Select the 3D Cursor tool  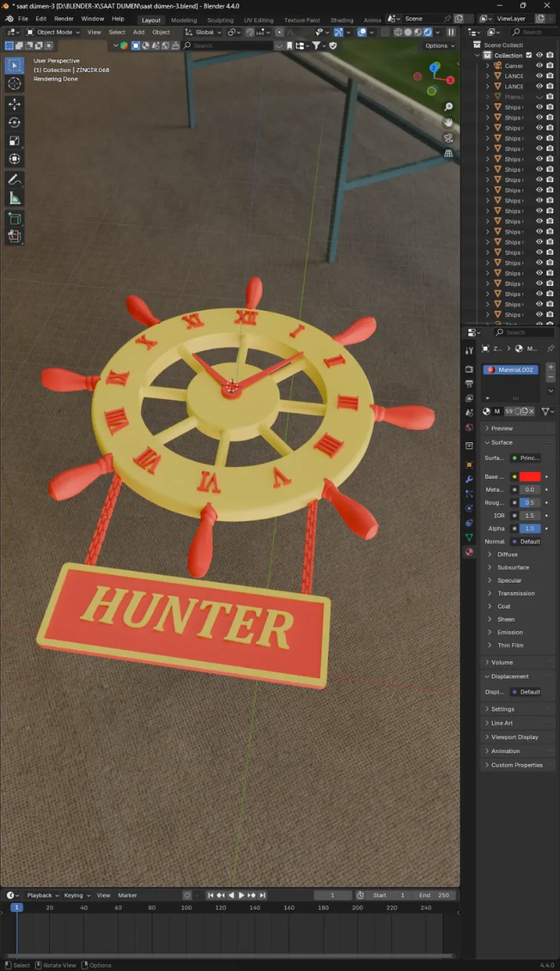coord(14,84)
